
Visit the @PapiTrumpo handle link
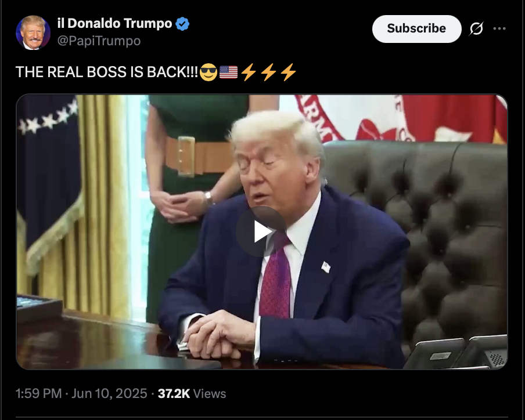[99, 41]
